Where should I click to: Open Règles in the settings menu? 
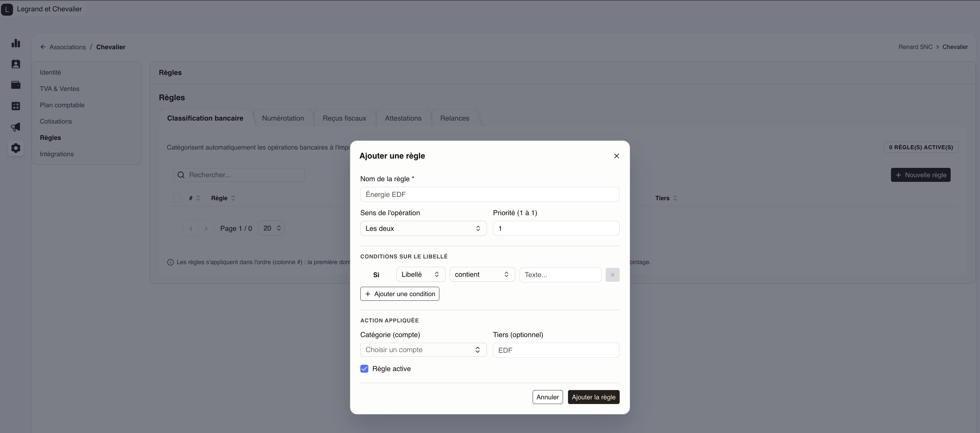(x=51, y=138)
